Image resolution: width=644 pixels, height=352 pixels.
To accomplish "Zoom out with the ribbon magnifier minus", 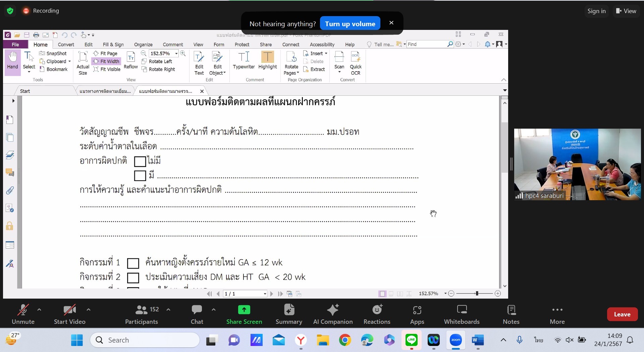I will (144, 53).
